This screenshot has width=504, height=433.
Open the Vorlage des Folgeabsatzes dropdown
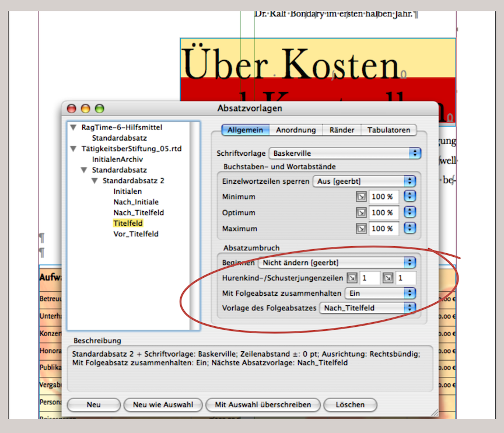coord(367,308)
